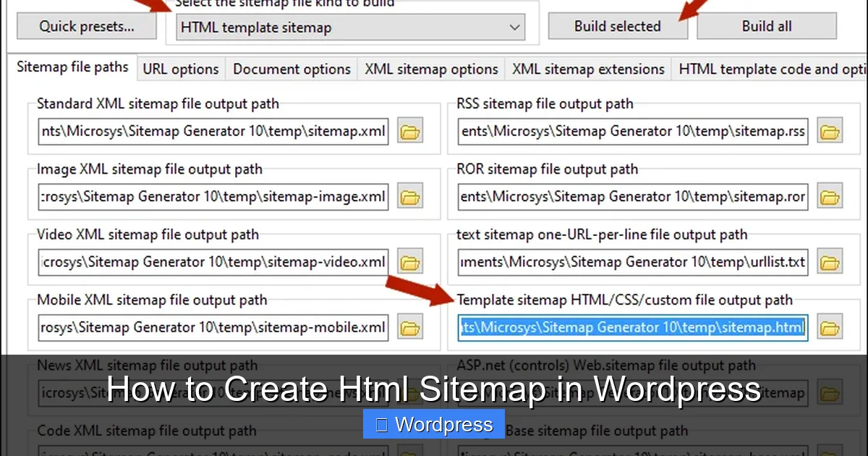Browse for the Mobile XML sitemap file
The height and width of the screenshot is (456, 868).
coord(409,327)
